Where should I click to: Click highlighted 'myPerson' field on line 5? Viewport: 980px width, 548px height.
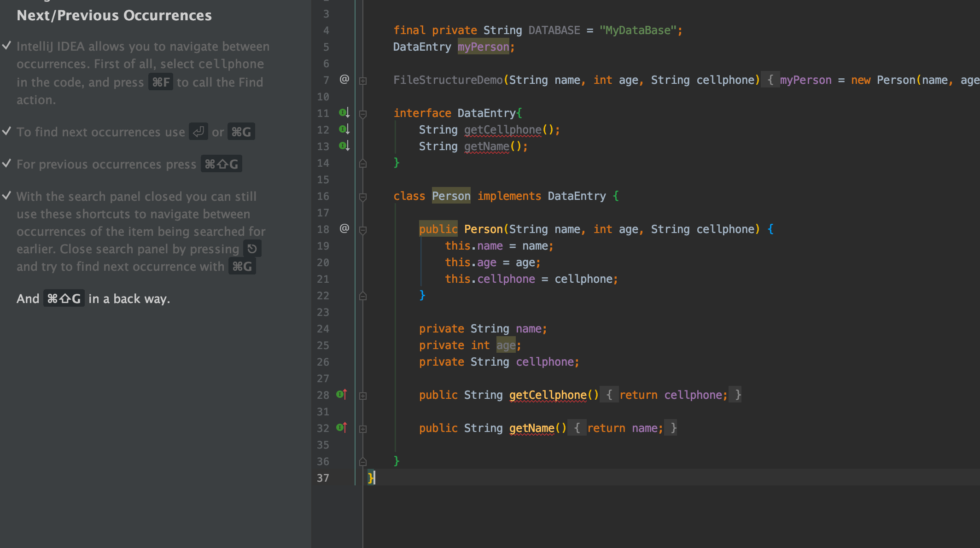coord(484,47)
